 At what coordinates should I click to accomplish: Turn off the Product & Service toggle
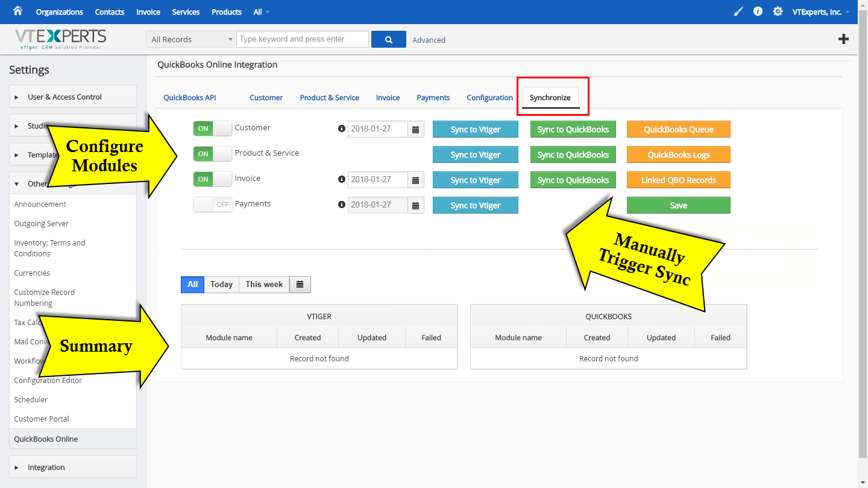[212, 154]
